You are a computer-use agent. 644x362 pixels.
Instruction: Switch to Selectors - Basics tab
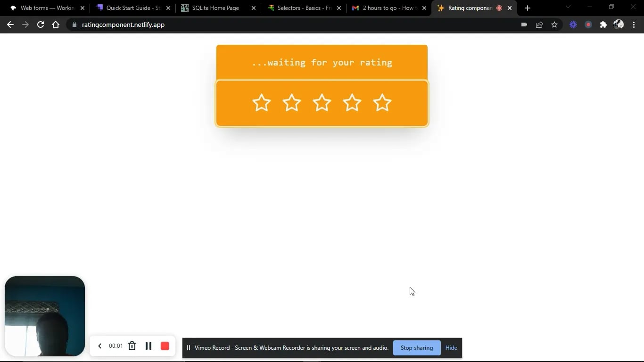(x=304, y=8)
